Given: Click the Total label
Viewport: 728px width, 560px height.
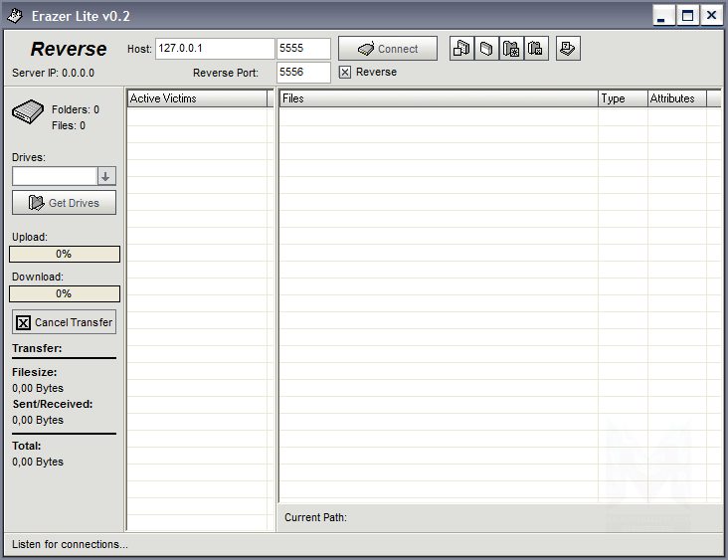Looking at the screenshot, I should 27,446.
